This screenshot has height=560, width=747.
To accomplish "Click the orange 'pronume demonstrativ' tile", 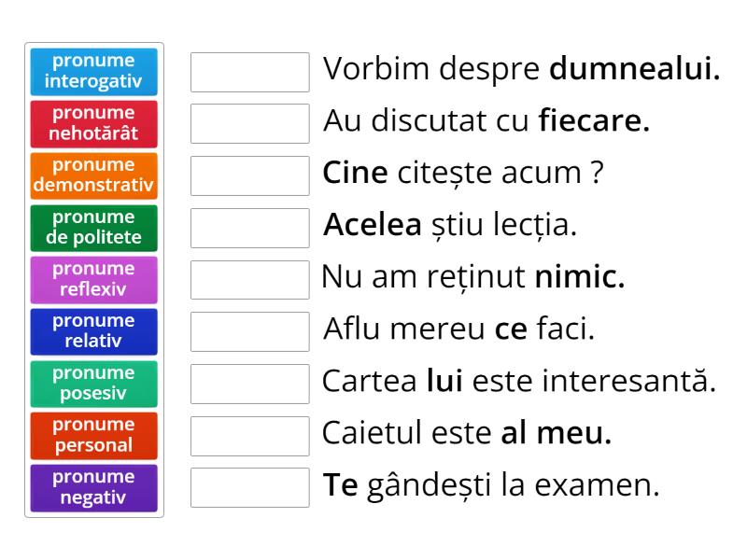I will tap(93, 175).
